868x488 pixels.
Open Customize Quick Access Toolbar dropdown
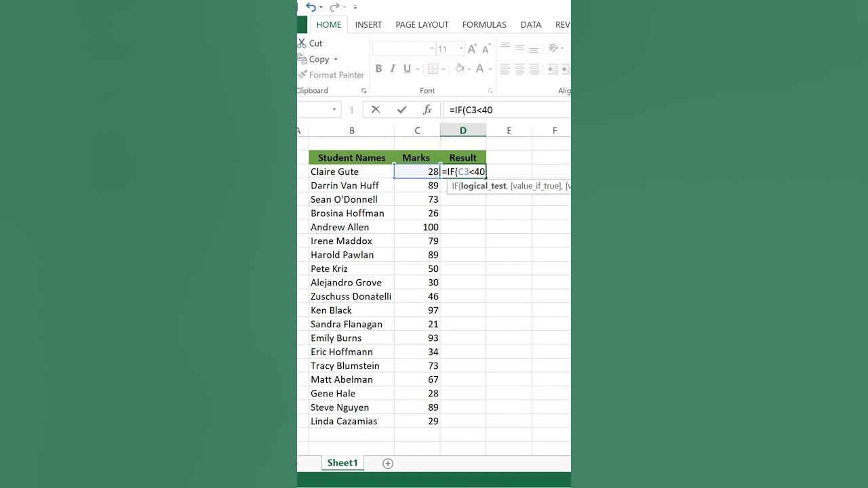(x=355, y=7)
